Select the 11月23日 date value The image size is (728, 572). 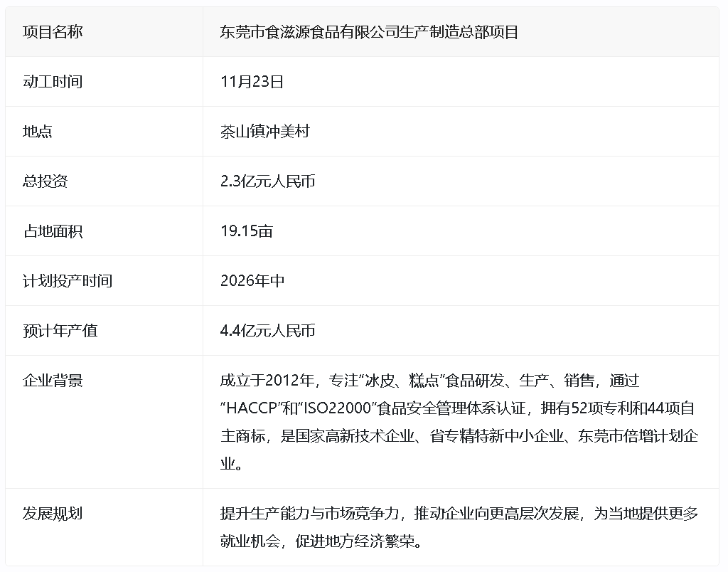[x=252, y=82]
